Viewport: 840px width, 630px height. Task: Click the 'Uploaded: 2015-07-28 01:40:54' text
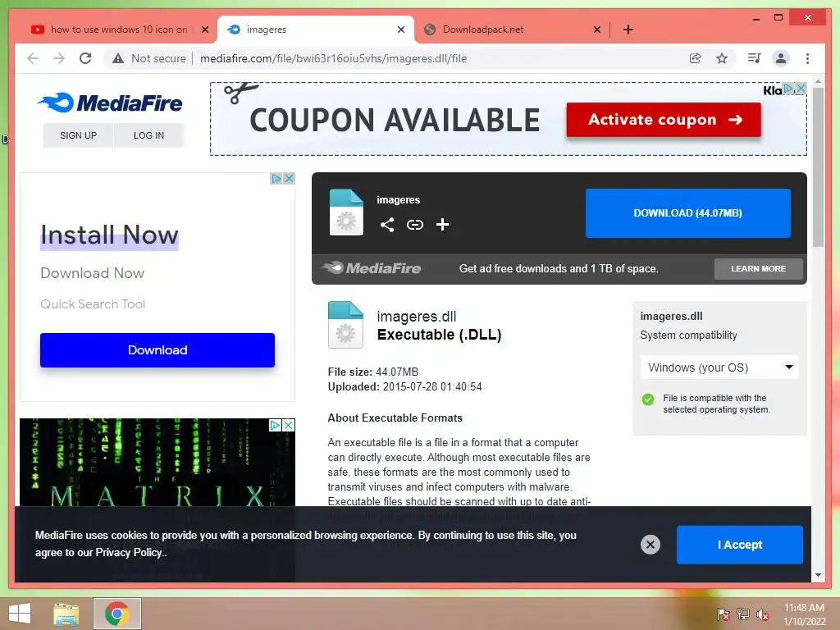(404, 387)
